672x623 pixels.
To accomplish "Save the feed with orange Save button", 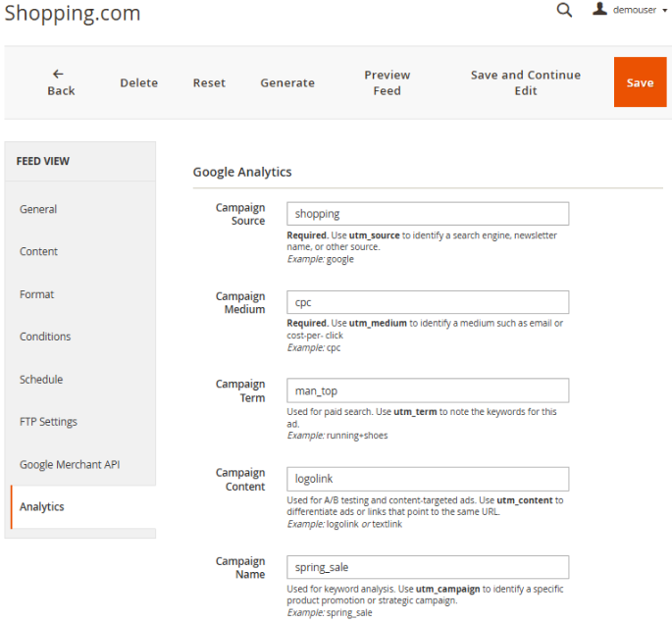I will coord(640,81).
